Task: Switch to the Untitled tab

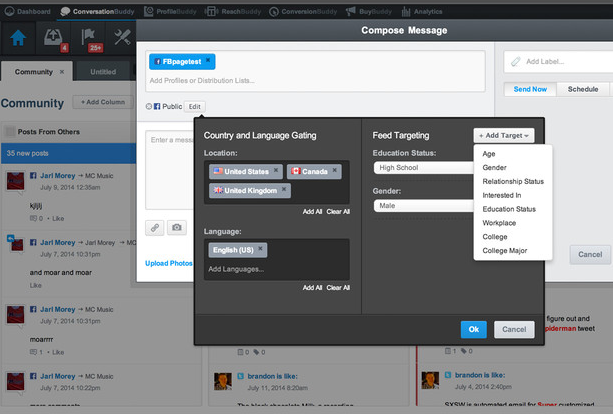Action: click(103, 72)
